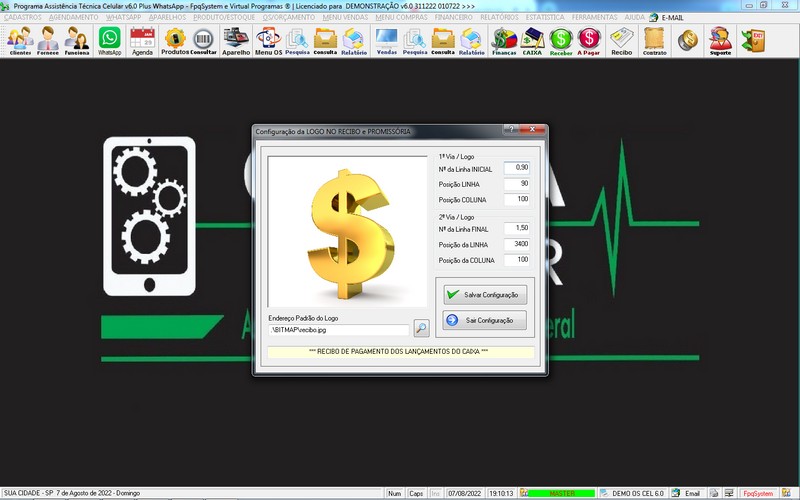Image resolution: width=800 pixels, height=500 pixels.
Task: Click the MASTER green status indicator
Action: coord(561,493)
